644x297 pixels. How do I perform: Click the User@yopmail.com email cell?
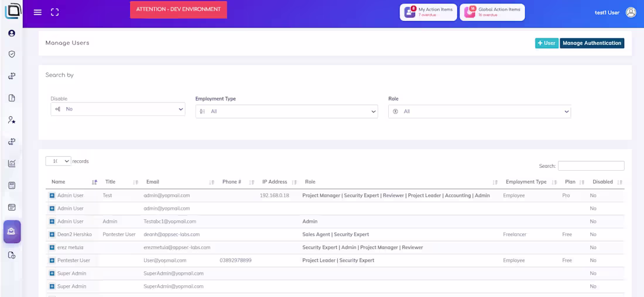[165, 261]
